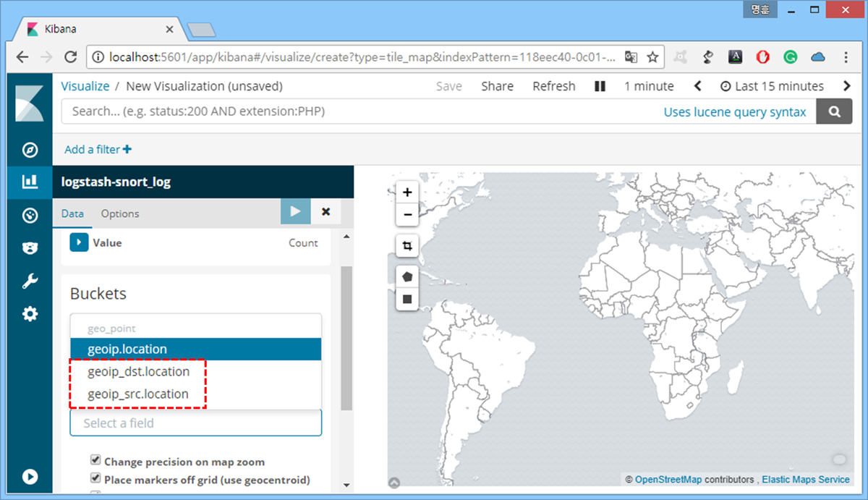Select the draw rectangle tool on map
This screenshot has height=500, width=868.
point(407,299)
